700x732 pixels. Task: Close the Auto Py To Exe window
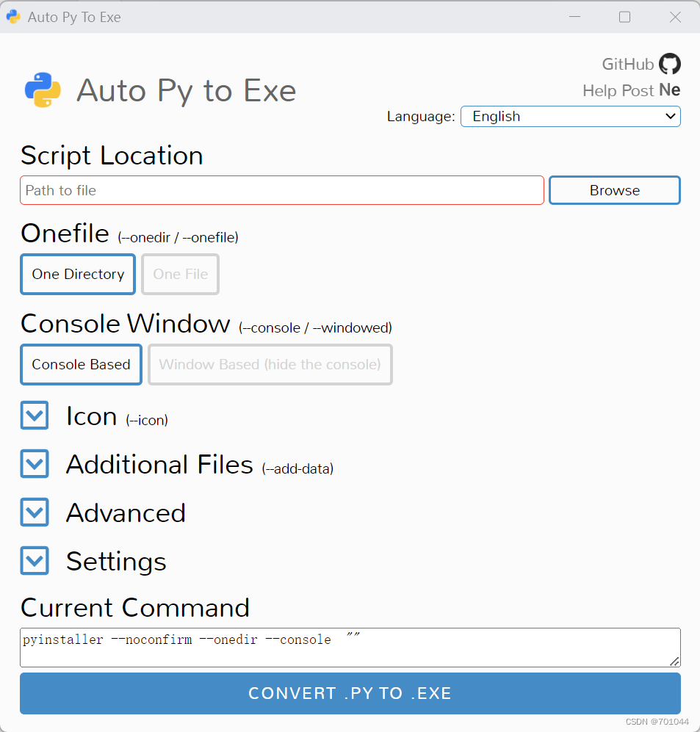[675, 17]
